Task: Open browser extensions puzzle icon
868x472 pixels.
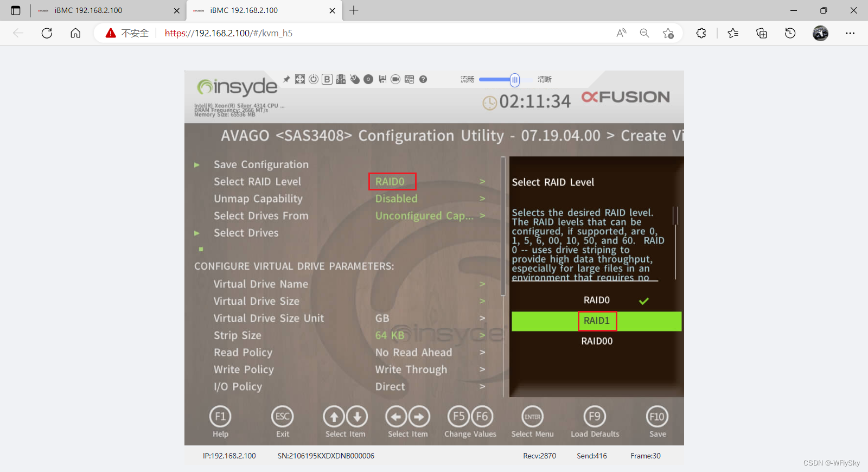Action: tap(701, 33)
